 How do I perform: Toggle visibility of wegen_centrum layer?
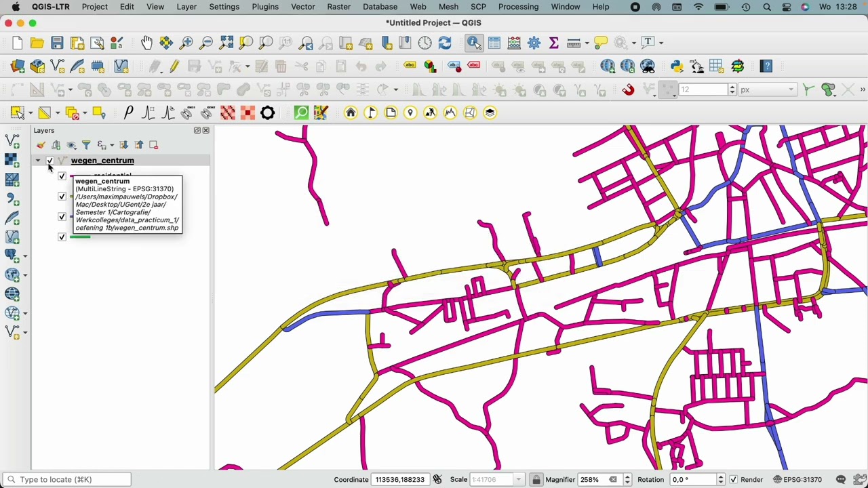tap(50, 161)
